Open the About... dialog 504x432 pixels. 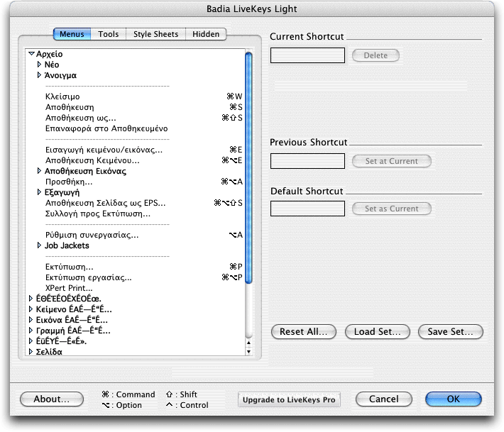(x=52, y=399)
